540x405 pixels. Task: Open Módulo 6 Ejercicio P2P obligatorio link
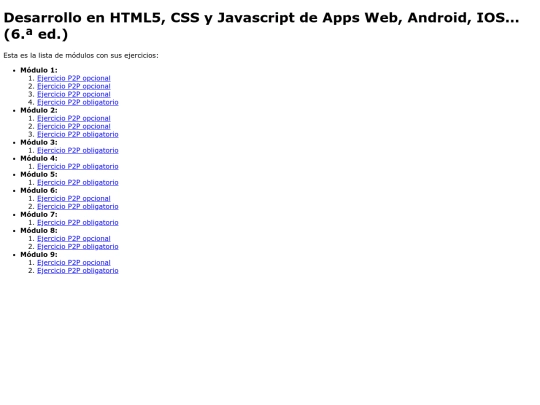pyautogui.click(x=78, y=206)
